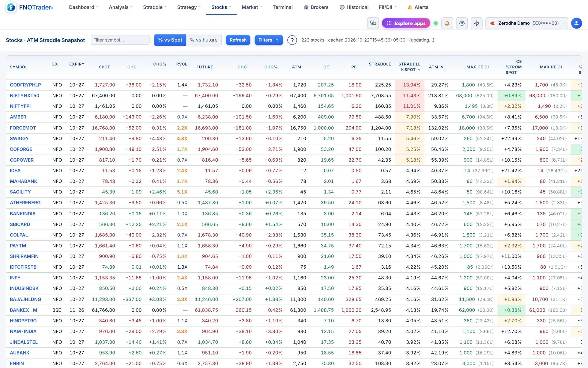Open the notifications bell icon
This screenshot has height=368, width=588.
click(x=447, y=23)
